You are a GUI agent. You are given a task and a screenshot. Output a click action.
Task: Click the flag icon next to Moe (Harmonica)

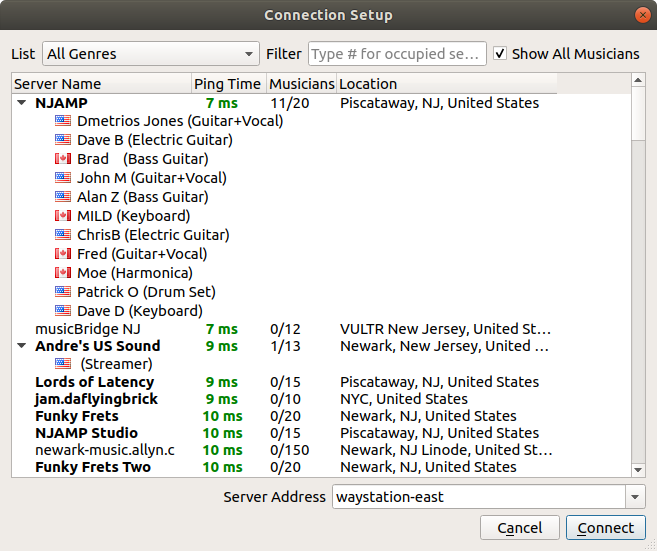pos(63,273)
